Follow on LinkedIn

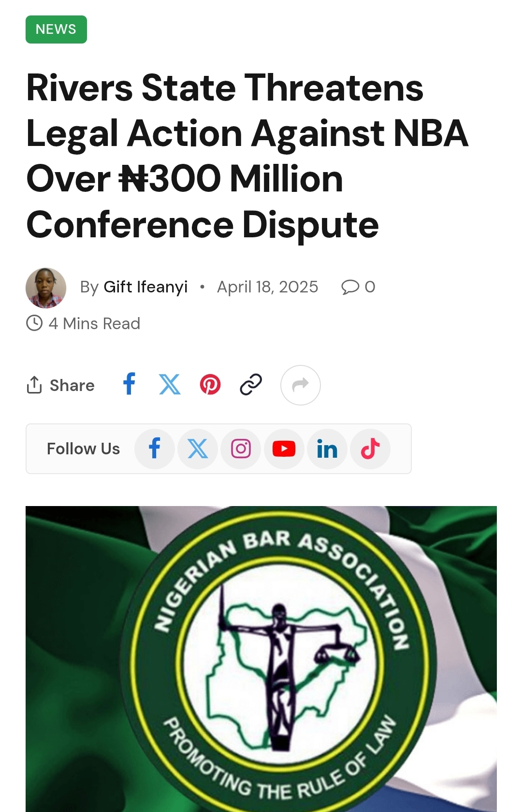pyautogui.click(x=327, y=449)
